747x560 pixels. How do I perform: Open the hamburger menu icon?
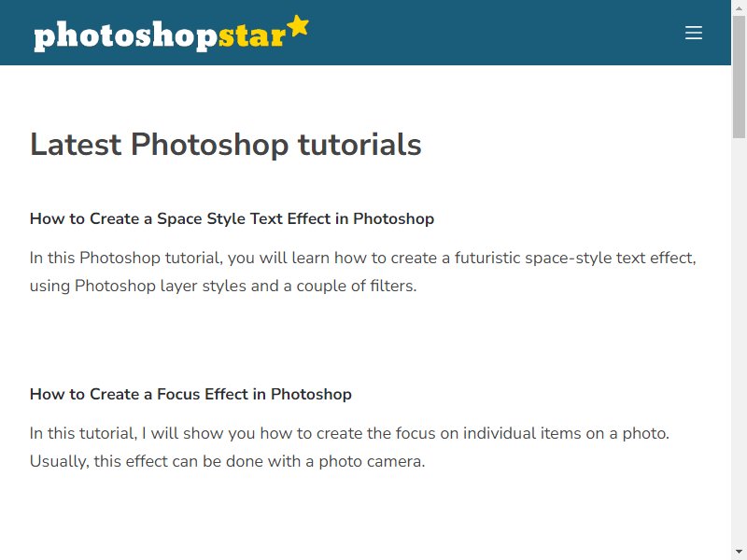(x=693, y=33)
